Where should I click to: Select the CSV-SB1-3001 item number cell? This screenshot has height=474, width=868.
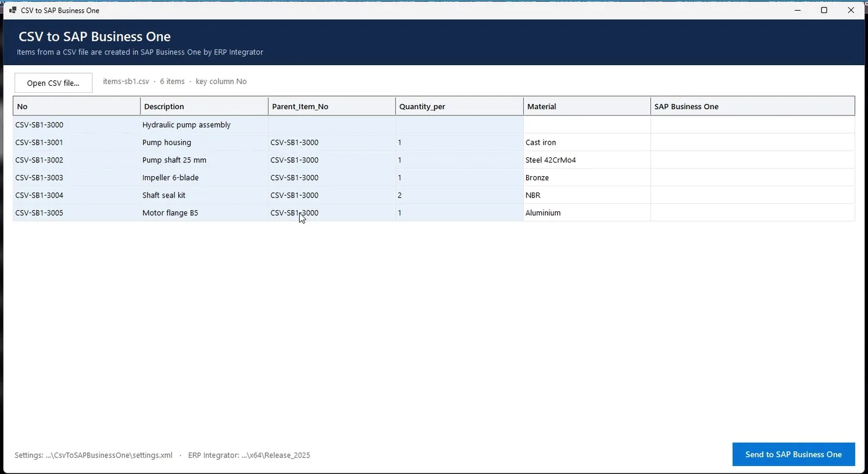(x=77, y=142)
